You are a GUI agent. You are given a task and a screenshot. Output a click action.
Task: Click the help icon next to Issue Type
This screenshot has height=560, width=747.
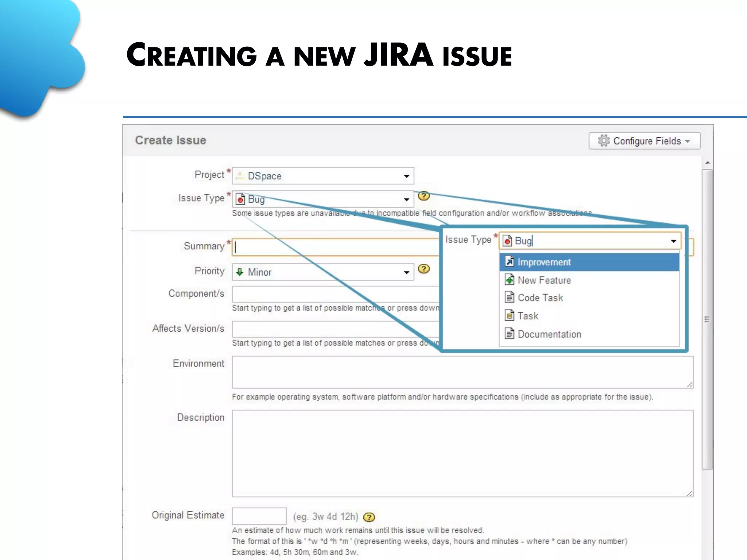(423, 196)
